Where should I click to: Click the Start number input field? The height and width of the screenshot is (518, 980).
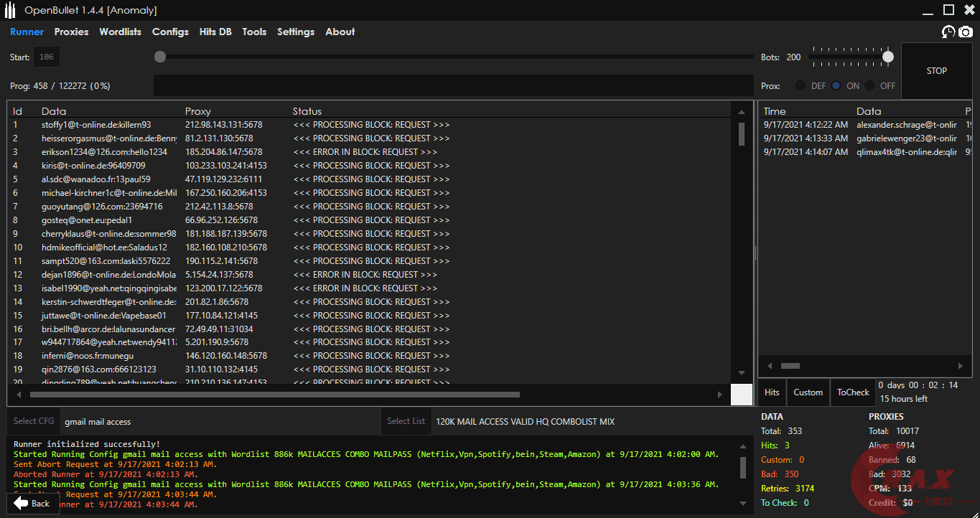click(x=47, y=57)
